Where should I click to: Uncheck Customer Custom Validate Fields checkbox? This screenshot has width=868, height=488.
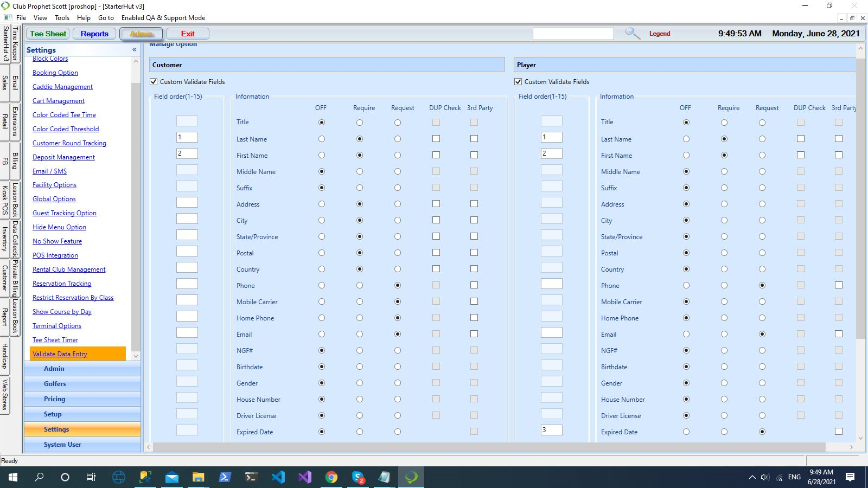154,82
